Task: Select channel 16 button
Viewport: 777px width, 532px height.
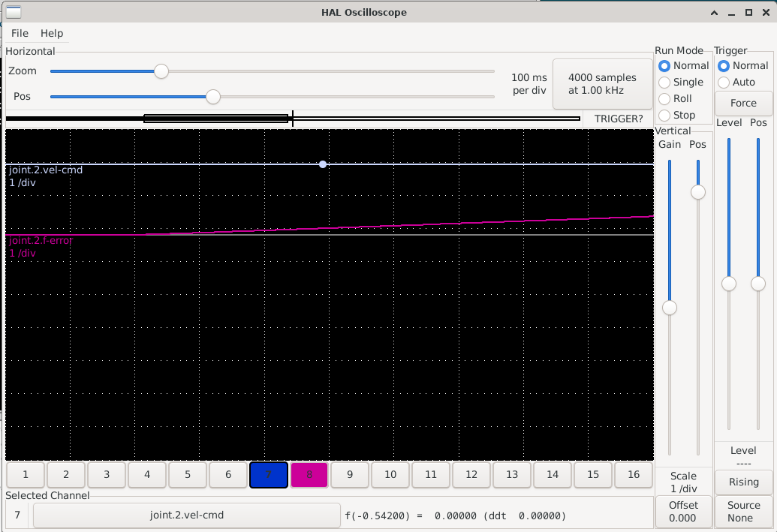Action: click(x=634, y=475)
